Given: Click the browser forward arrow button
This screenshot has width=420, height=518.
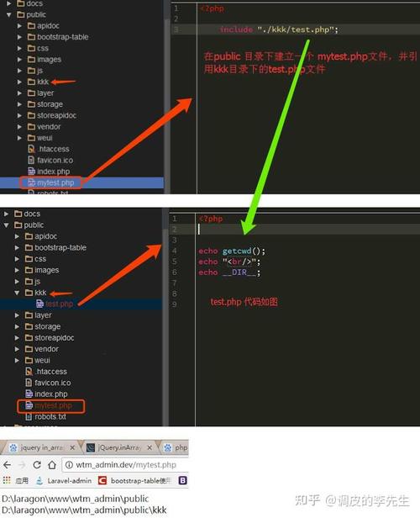Looking at the screenshot, I should point(22,465).
